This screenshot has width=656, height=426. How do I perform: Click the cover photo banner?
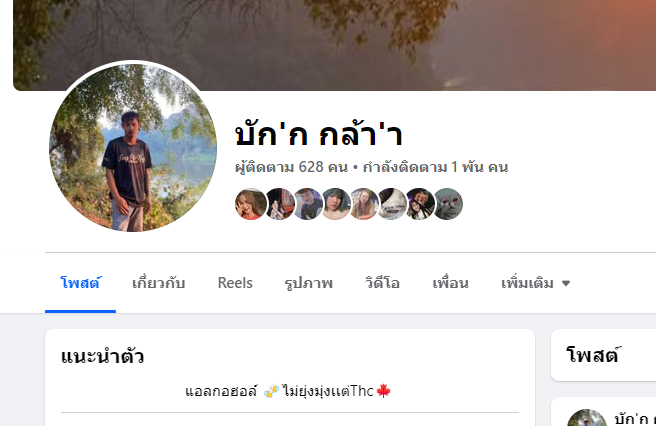pos(335,45)
